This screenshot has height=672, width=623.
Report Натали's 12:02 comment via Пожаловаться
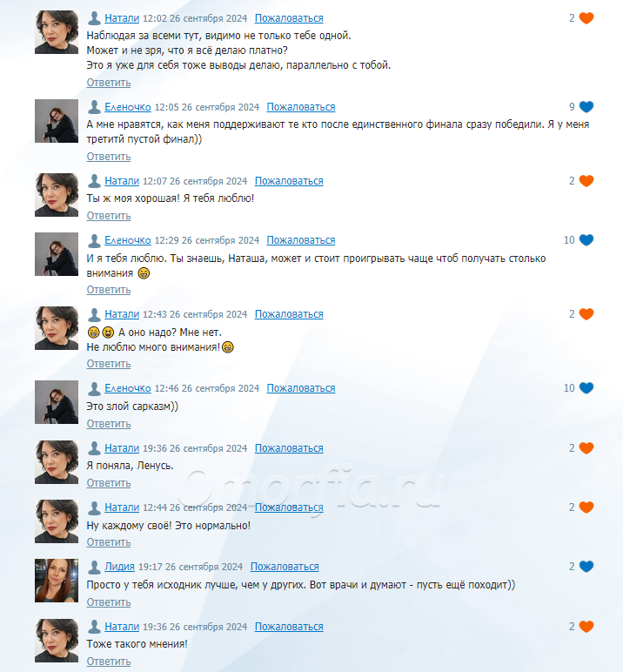289,18
